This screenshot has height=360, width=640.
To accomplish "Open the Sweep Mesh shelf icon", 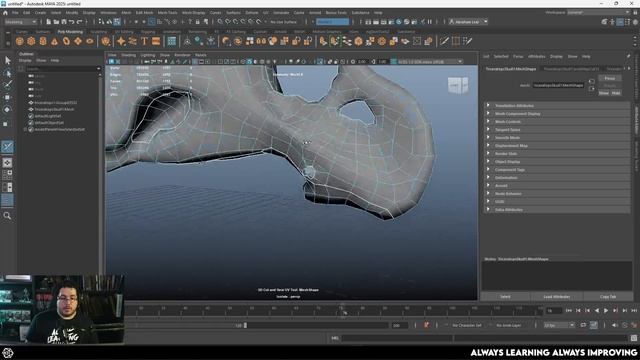I will [133, 41].
